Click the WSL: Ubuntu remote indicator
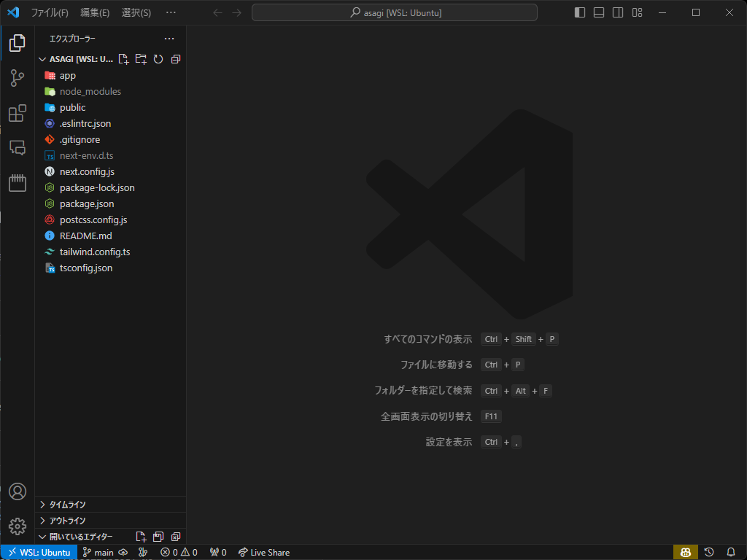Viewport: 747px width, 560px height. 39,553
